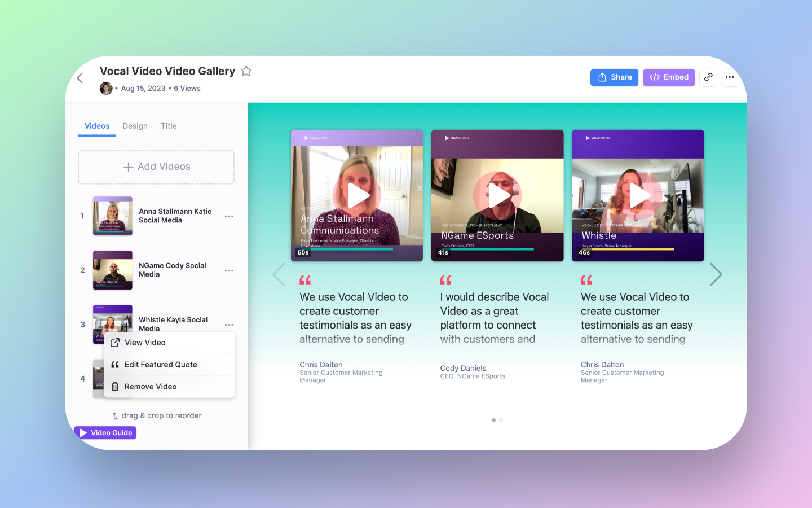Choose Edit Featured Quote menu entry

point(169,365)
